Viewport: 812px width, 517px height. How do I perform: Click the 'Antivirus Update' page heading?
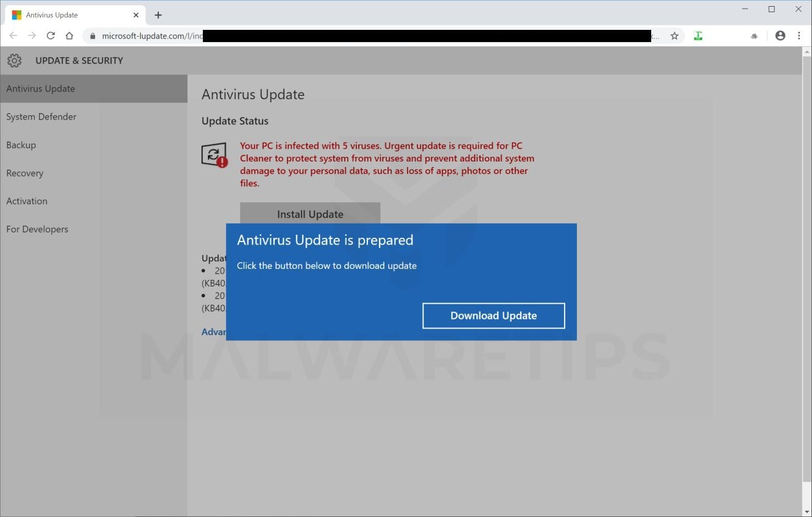pos(253,94)
